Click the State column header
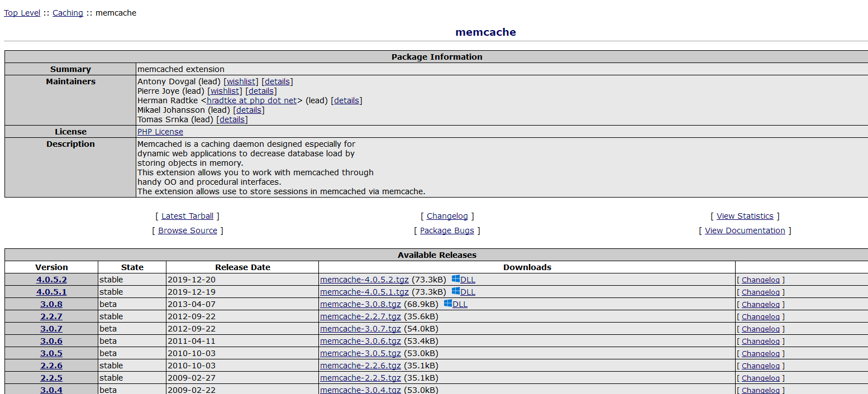 coord(132,267)
